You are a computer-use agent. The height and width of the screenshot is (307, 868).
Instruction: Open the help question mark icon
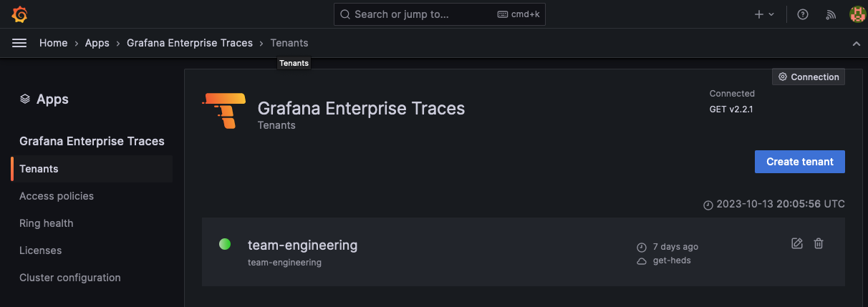(803, 14)
